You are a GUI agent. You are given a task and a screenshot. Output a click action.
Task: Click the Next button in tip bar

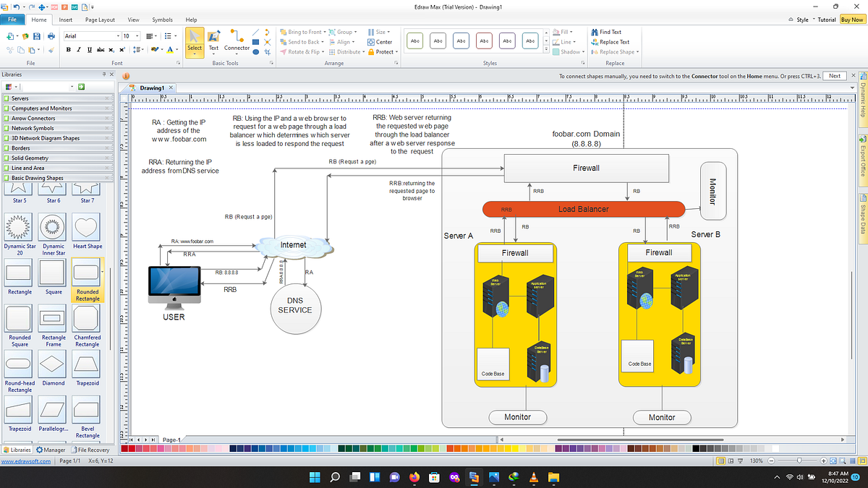(835, 76)
